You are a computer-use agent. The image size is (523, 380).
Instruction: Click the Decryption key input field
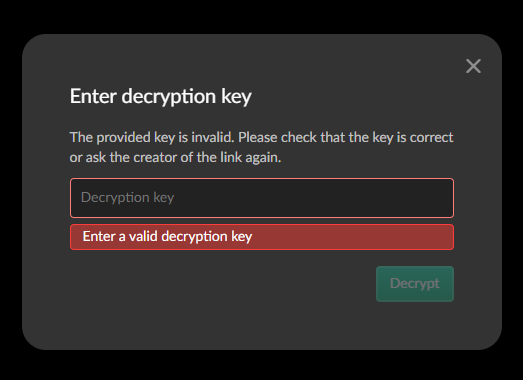click(x=262, y=198)
